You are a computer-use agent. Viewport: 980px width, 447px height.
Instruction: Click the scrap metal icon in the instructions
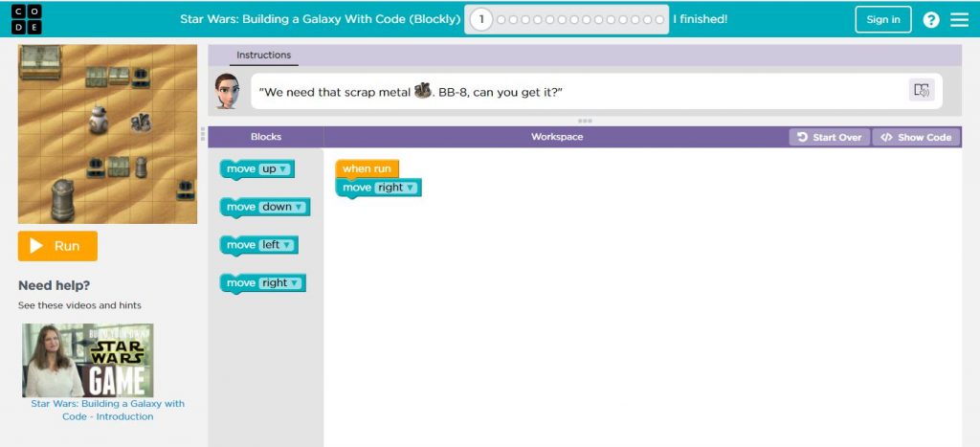tap(422, 91)
